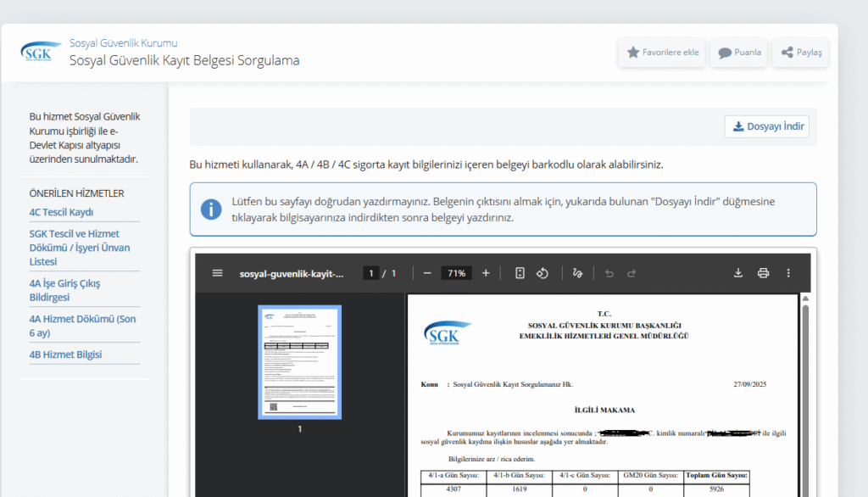Download the PDF from viewer toolbar
868x497 pixels.
tap(738, 273)
